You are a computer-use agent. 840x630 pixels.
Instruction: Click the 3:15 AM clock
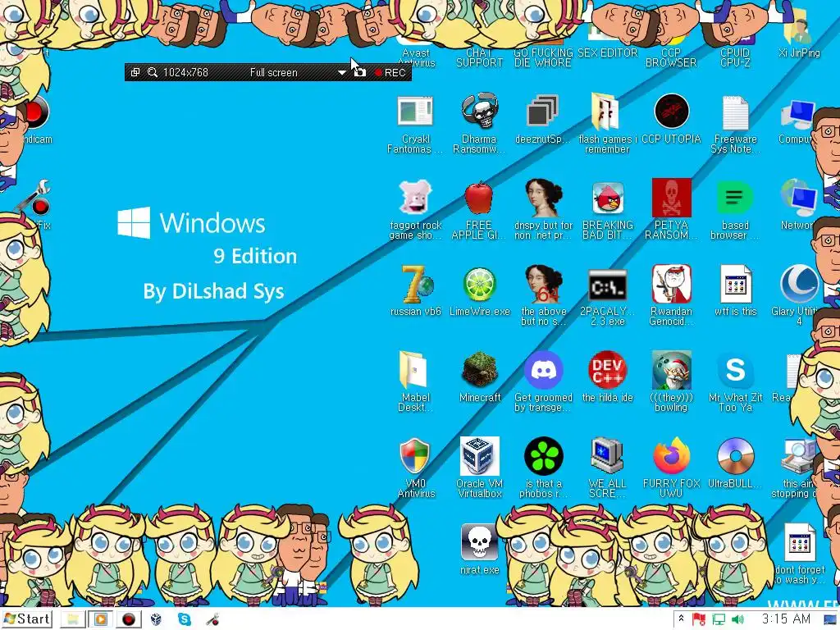(786, 619)
